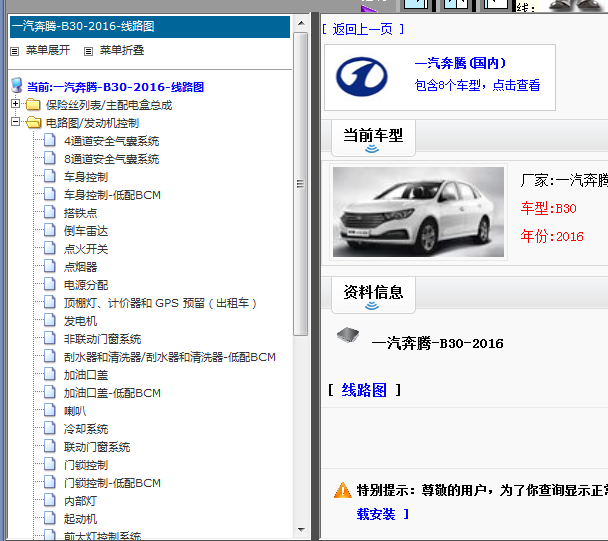Screen dimensions: 608x541
Task: Select 加油口盖-低配BCM entry
Action: pos(112,393)
